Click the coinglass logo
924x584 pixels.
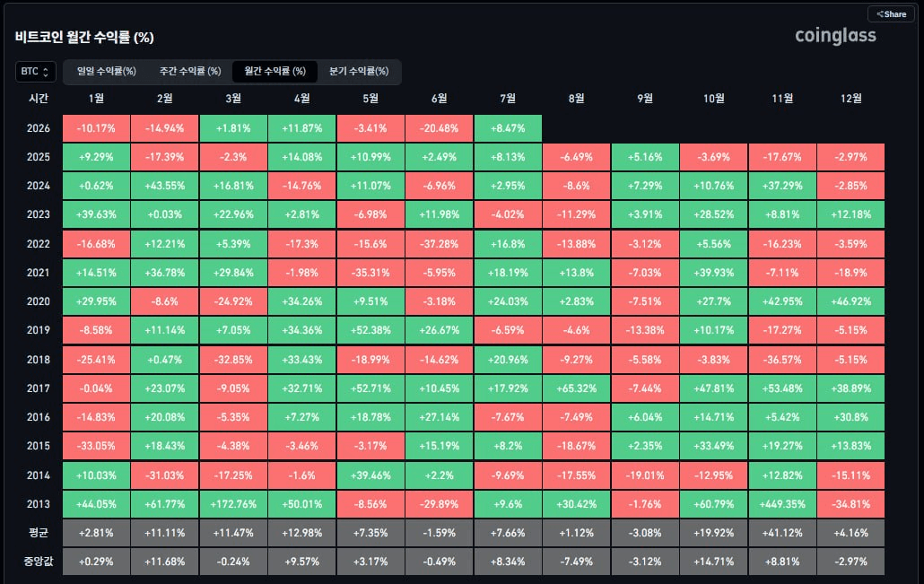[835, 36]
